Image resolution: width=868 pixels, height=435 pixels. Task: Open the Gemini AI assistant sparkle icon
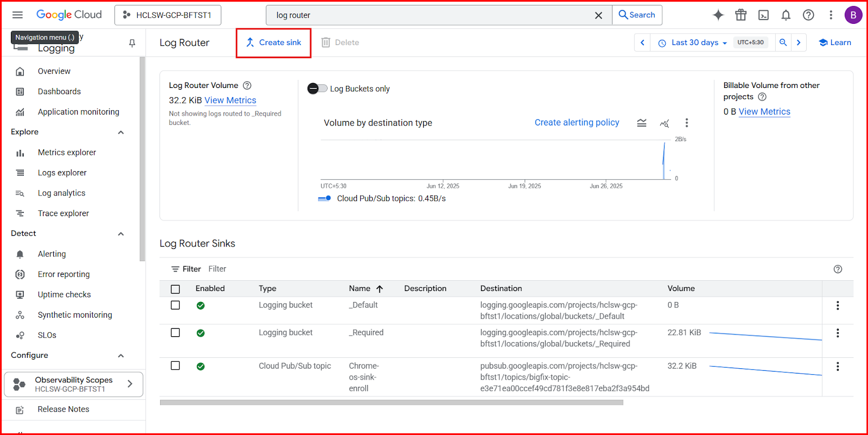tap(718, 15)
